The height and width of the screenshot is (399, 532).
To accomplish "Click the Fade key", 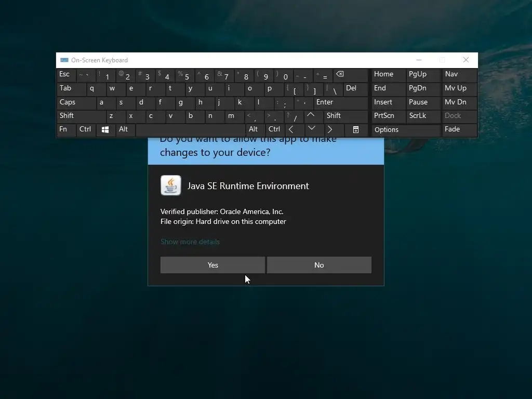I will [x=460, y=129].
